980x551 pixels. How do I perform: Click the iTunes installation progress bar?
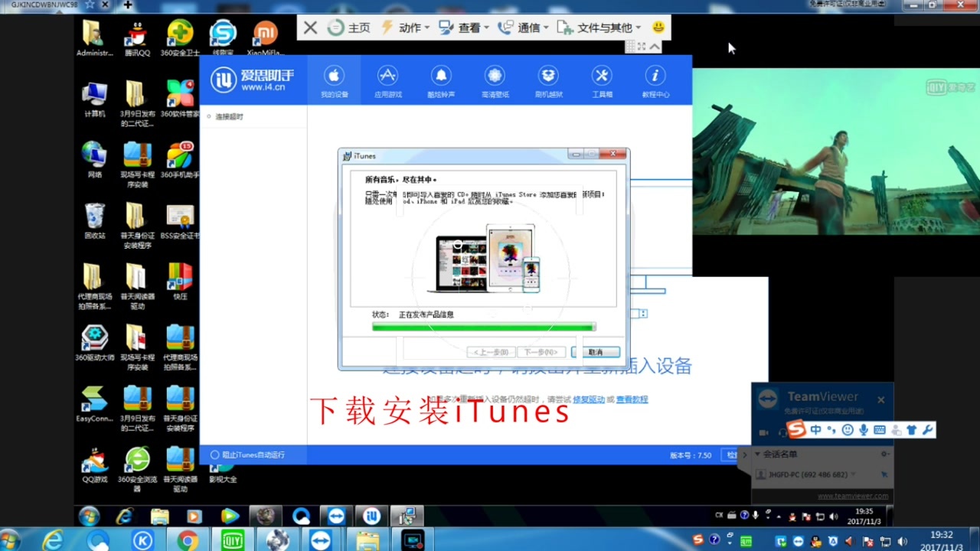point(483,327)
